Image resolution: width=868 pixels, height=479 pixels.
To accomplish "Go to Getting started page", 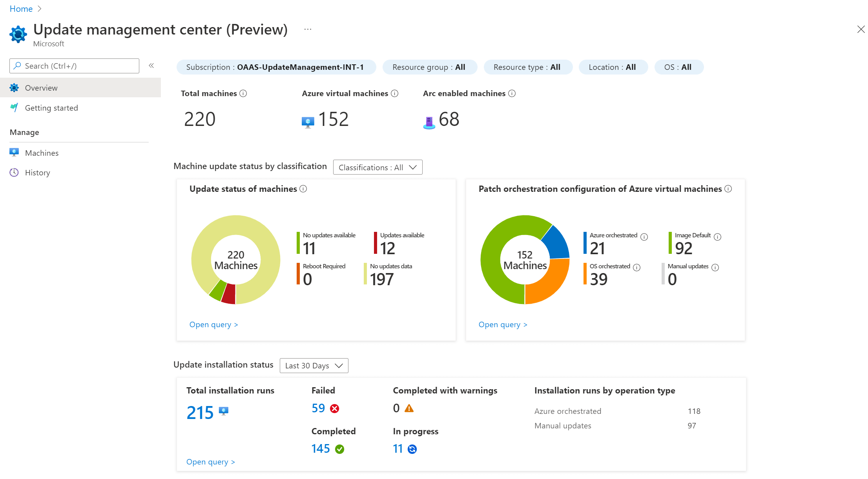I will (x=51, y=108).
